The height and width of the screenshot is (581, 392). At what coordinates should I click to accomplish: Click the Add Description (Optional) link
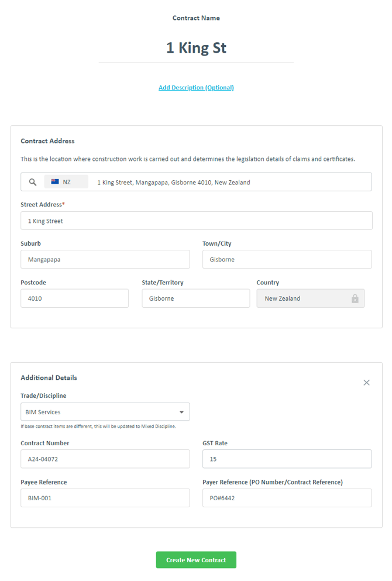point(196,87)
